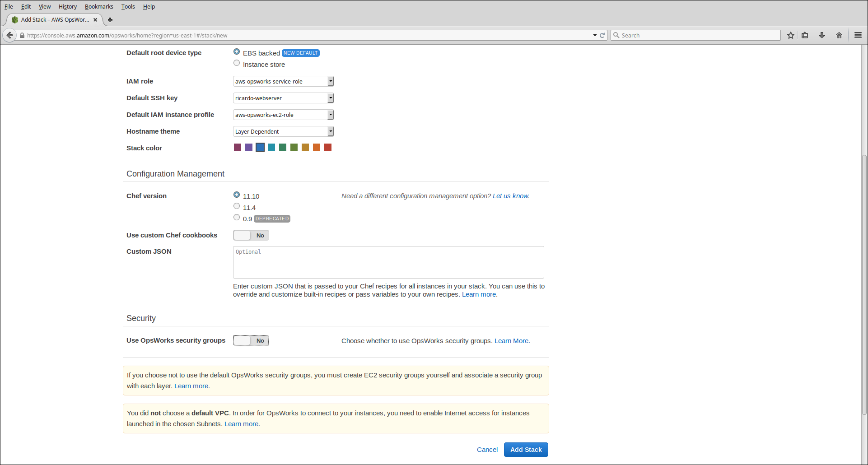Toggle Use OpsWorks security groups switch

click(251, 340)
